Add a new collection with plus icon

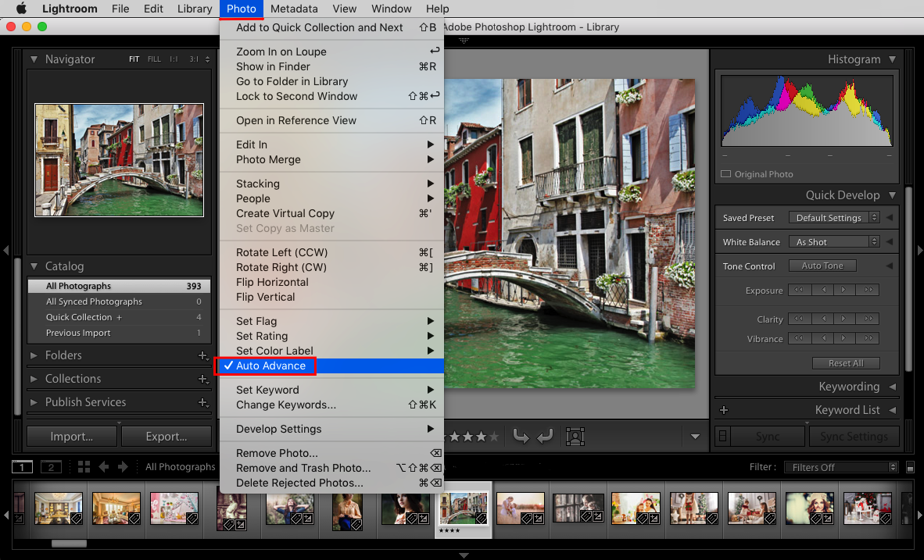click(202, 380)
